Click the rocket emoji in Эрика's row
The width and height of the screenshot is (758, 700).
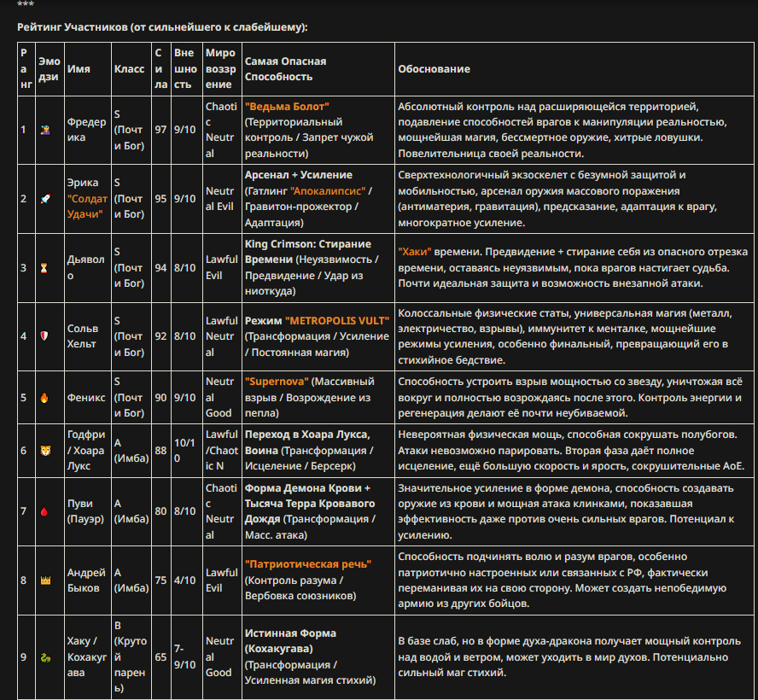coord(45,199)
